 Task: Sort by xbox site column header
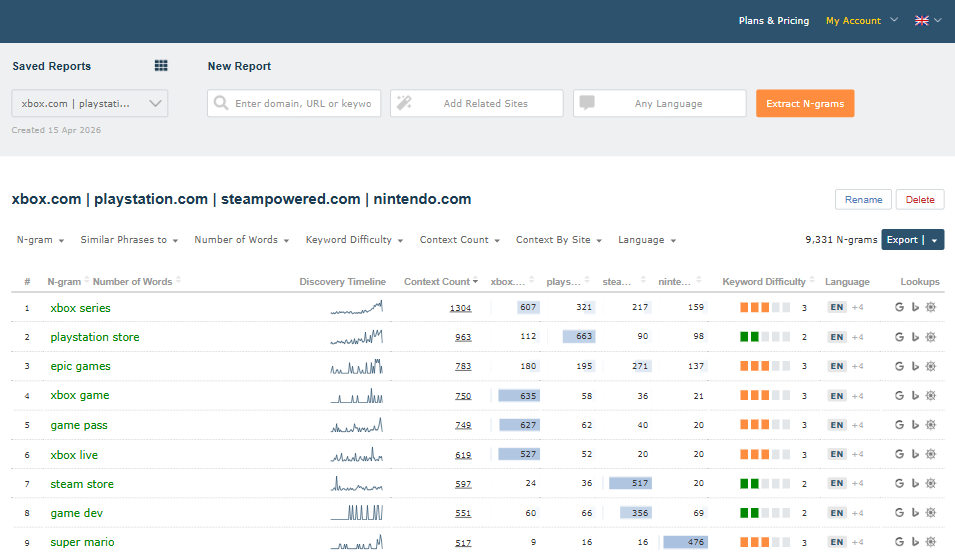coord(512,281)
